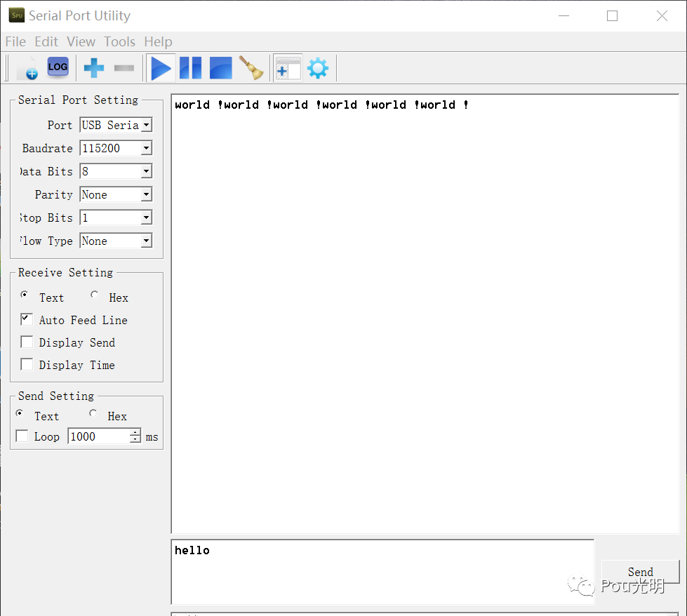Screen dimensions: 687x616
Task: Click the new window plus icon
Action: pyautogui.click(x=288, y=68)
